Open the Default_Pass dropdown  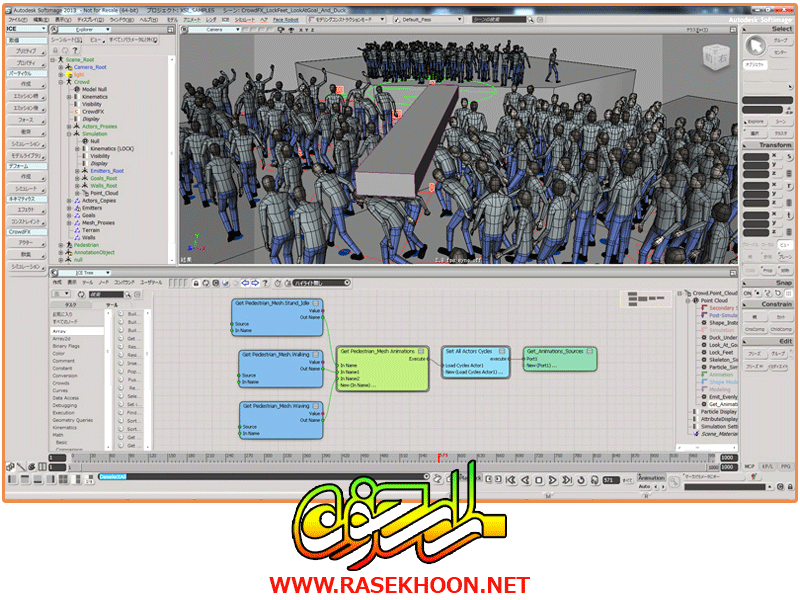(428, 19)
